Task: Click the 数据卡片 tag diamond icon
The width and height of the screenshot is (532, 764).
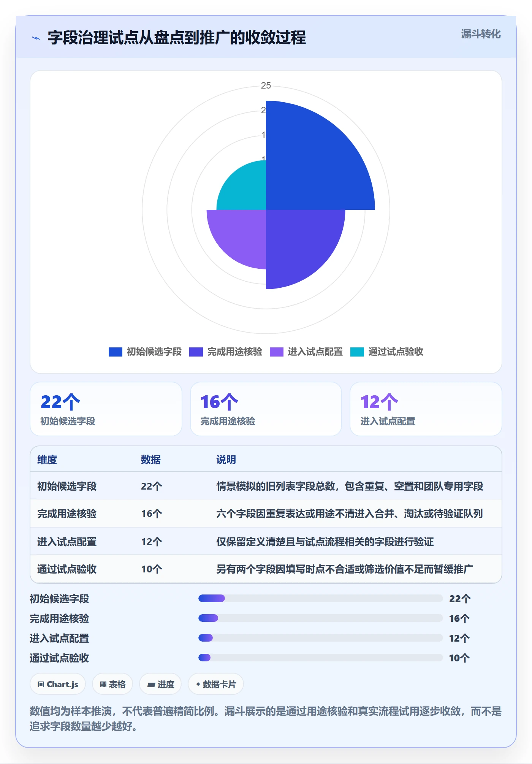Action: [198, 685]
